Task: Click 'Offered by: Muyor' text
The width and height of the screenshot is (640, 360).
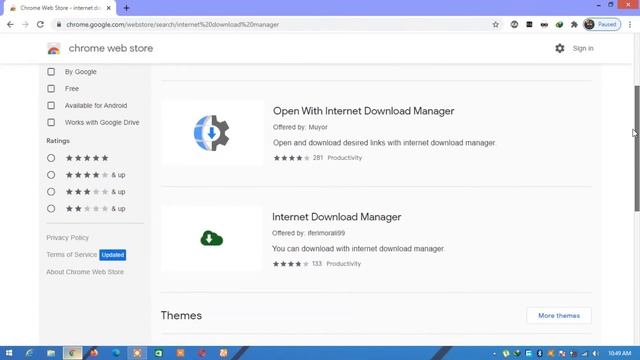Action: coord(300,127)
